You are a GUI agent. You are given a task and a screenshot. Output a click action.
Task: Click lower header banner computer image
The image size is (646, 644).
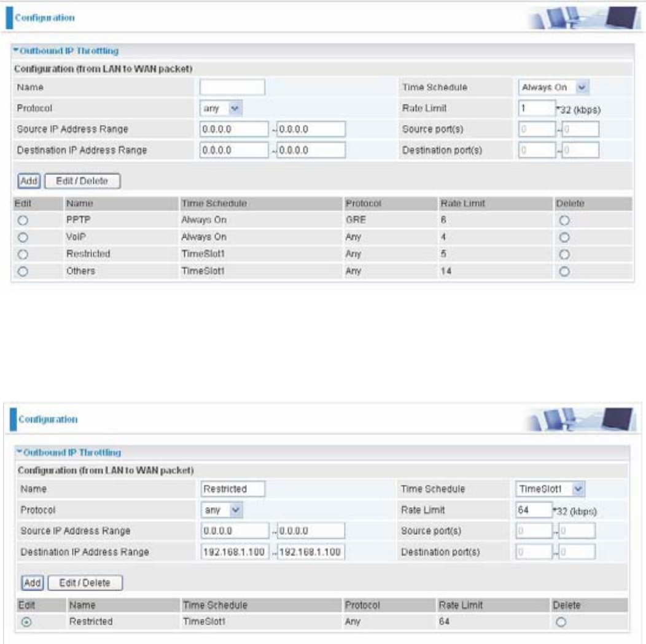tap(580, 419)
